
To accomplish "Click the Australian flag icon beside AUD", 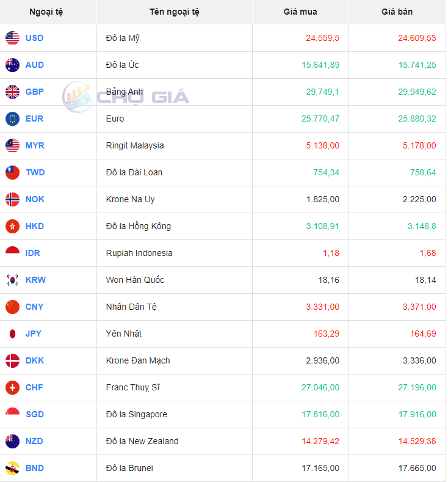I will point(12,65).
